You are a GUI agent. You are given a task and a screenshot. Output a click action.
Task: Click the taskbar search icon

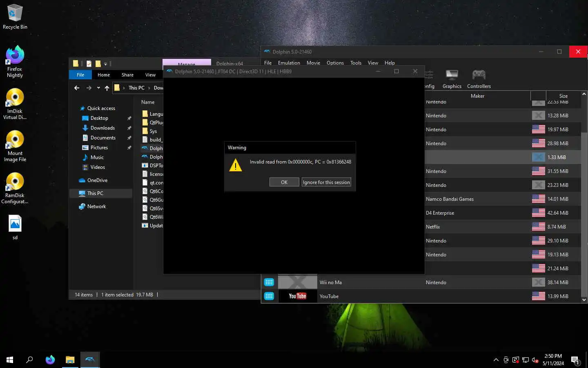[x=29, y=360]
